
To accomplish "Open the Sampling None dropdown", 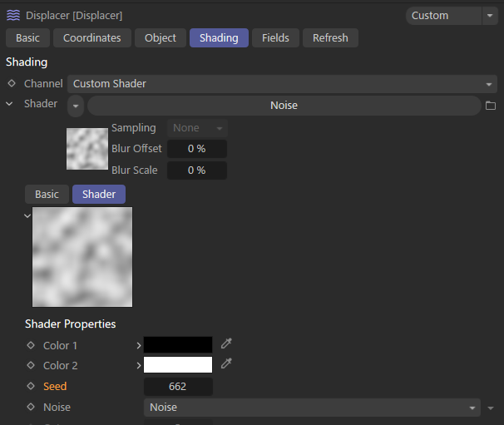I will pyautogui.click(x=197, y=128).
